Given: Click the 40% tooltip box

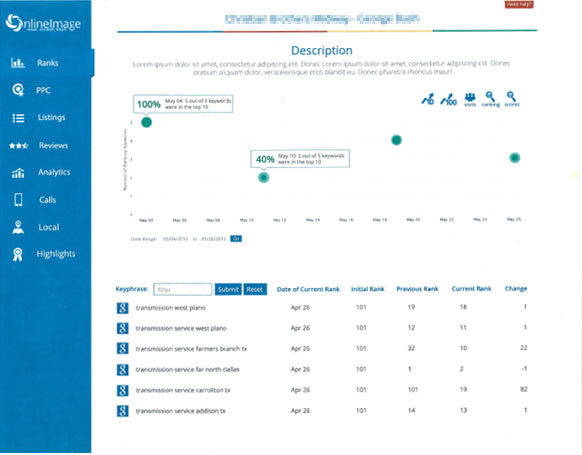Looking at the screenshot, I should [x=300, y=158].
